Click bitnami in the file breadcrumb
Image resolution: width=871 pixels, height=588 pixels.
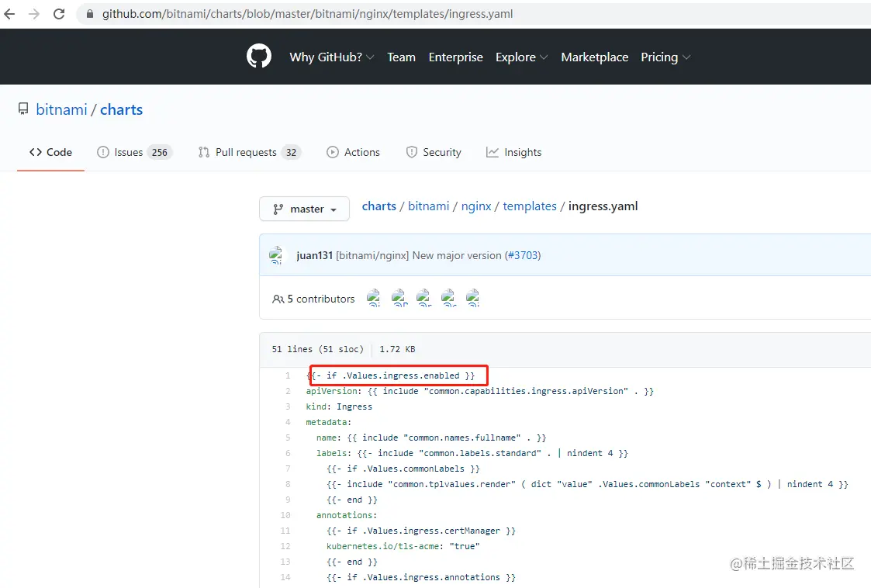(x=428, y=206)
